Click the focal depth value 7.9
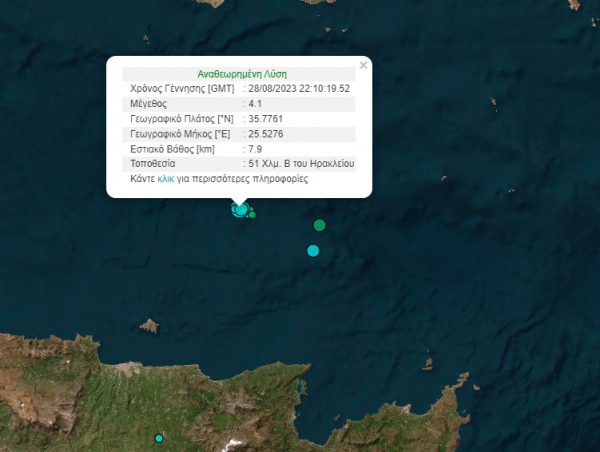 [254, 148]
